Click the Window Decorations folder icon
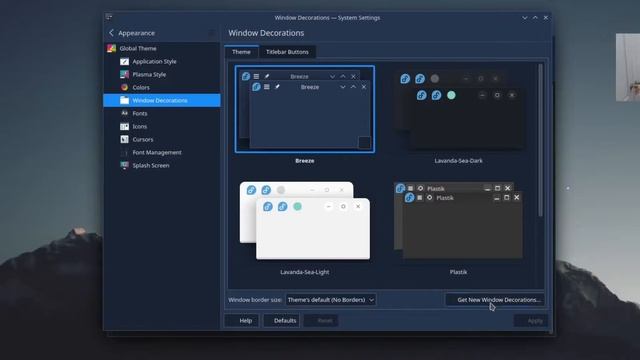The width and height of the screenshot is (640, 360). pos(124,100)
